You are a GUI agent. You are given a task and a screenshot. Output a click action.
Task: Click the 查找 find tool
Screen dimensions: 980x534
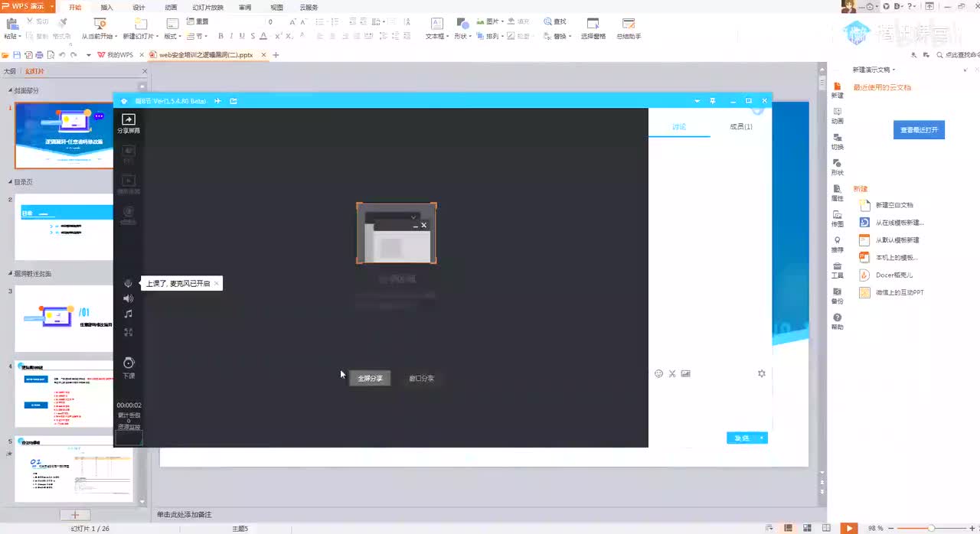tap(555, 21)
